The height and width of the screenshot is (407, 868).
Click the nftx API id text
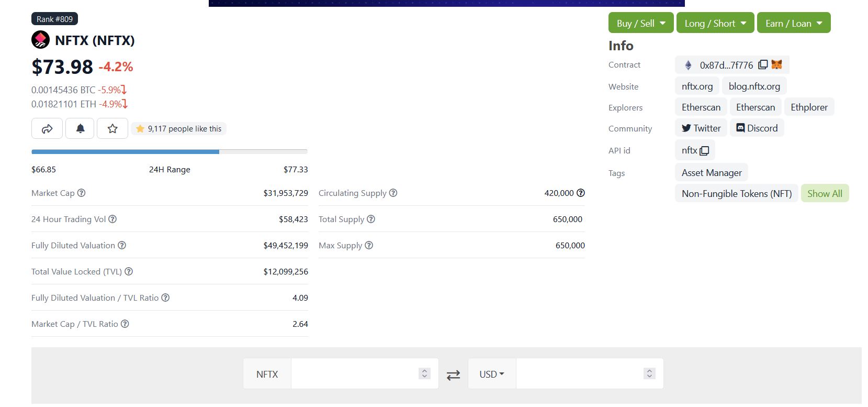click(x=689, y=151)
